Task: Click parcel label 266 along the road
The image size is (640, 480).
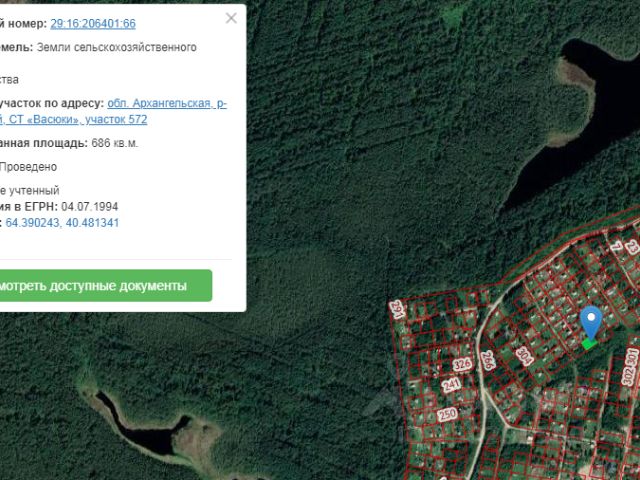Action: 487,360
